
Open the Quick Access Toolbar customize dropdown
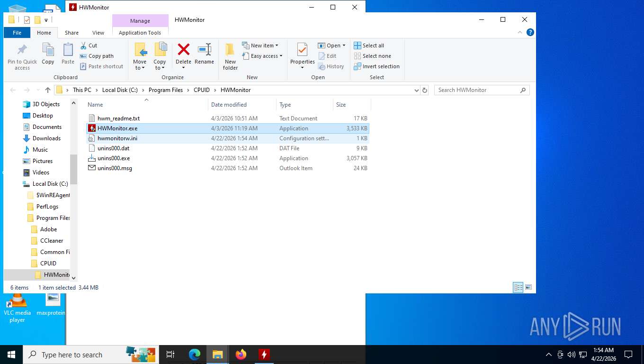point(46,20)
